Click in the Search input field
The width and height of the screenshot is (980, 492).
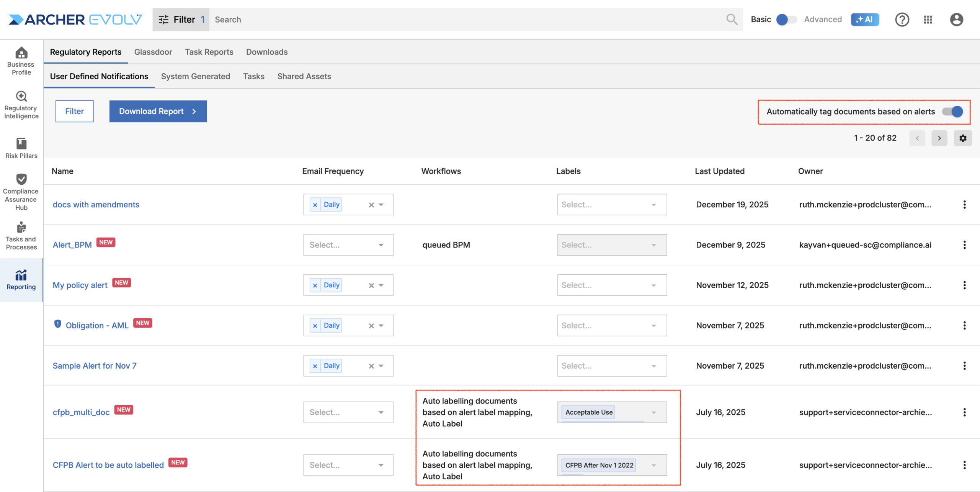click(459, 20)
